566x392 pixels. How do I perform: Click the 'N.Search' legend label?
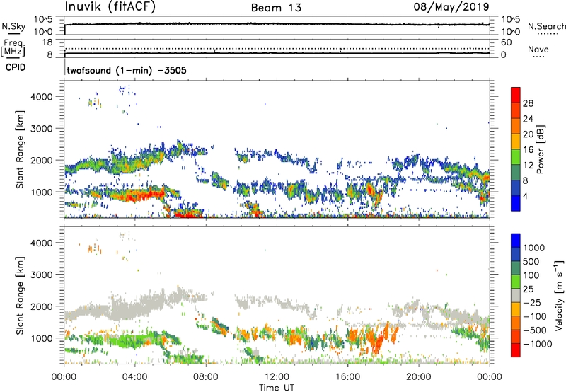pyautogui.click(x=546, y=26)
